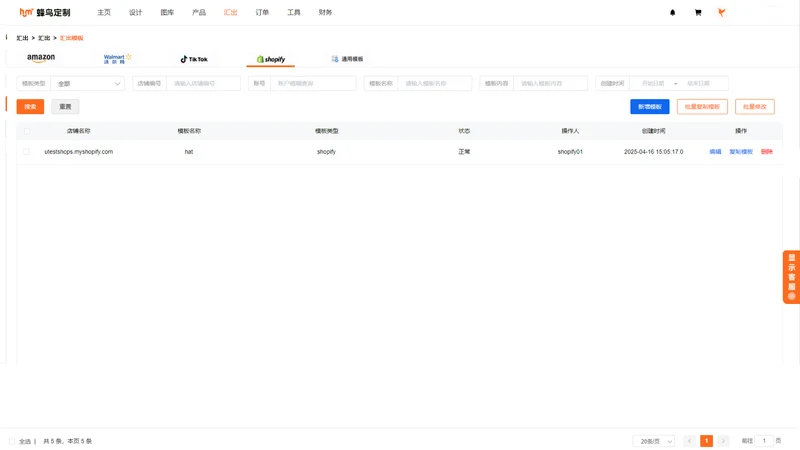The image size is (800, 450).
Task: Open the 显示客服 side widget
Action: click(791, 277)
